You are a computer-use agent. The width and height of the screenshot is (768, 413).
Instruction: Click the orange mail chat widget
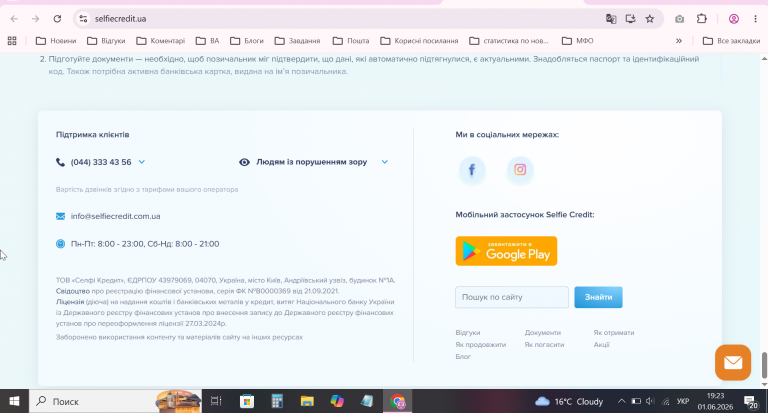[x=733, y=363]
